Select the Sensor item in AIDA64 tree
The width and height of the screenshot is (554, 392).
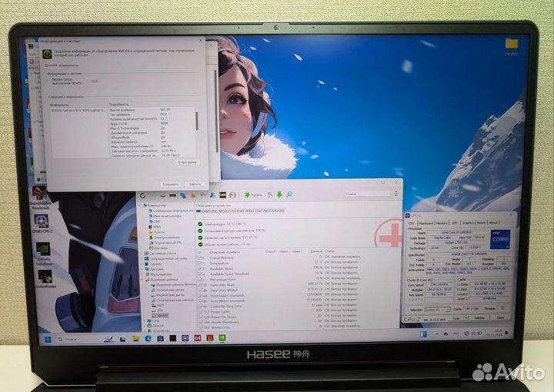point(159,248)
